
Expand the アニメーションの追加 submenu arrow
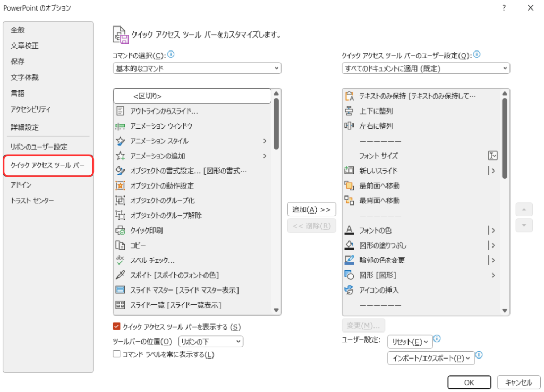(x=265, y=156)
